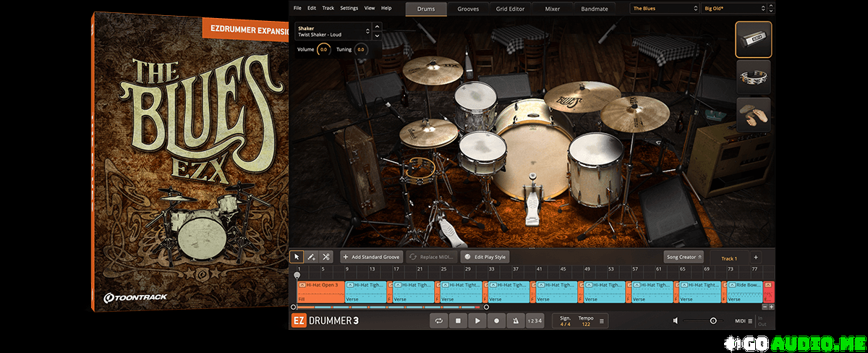Select the shaker percussion thumbnail
The width and height of the screenshot is (868, 353).
click(x=754, y=39)
